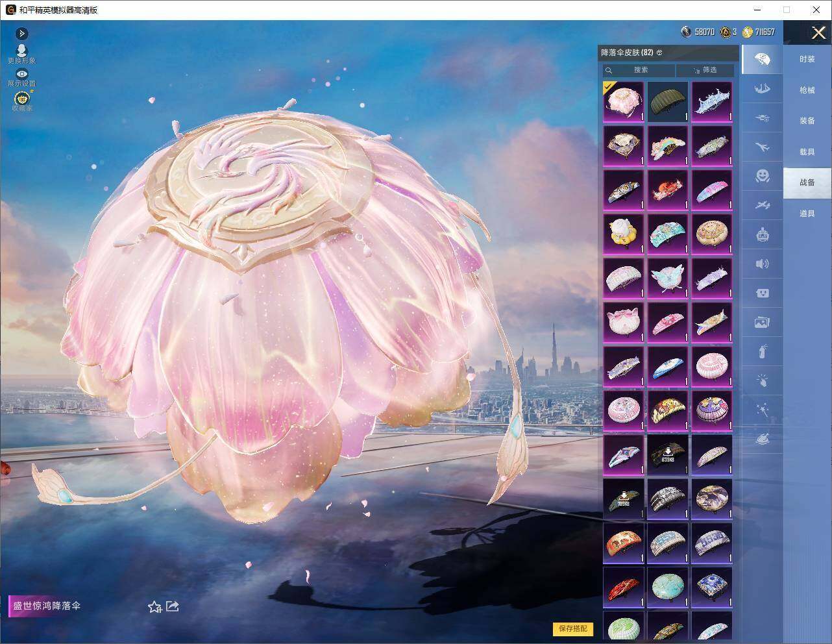Select the picture gallery category icon

[x=763, y=322]
